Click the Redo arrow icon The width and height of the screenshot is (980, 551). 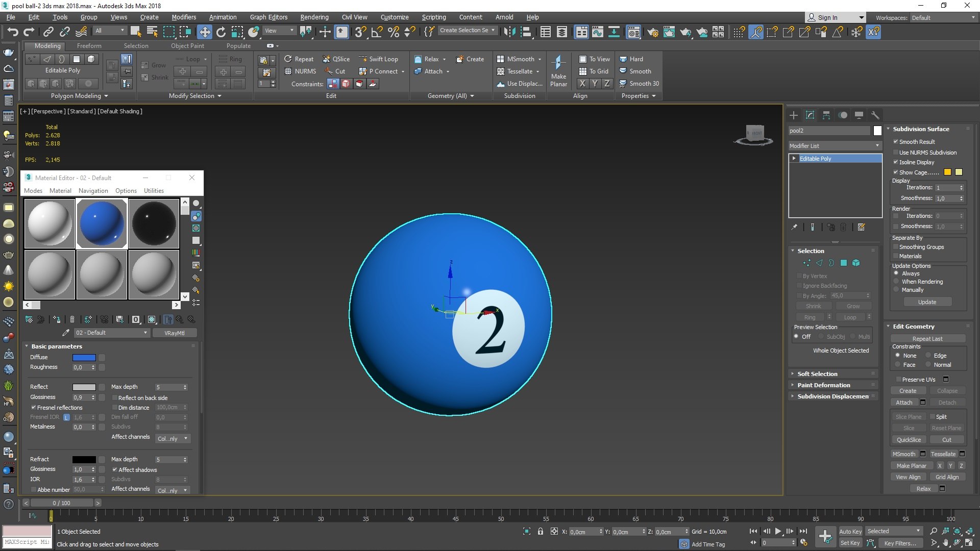pyautogui.click(x=29, y=32)
